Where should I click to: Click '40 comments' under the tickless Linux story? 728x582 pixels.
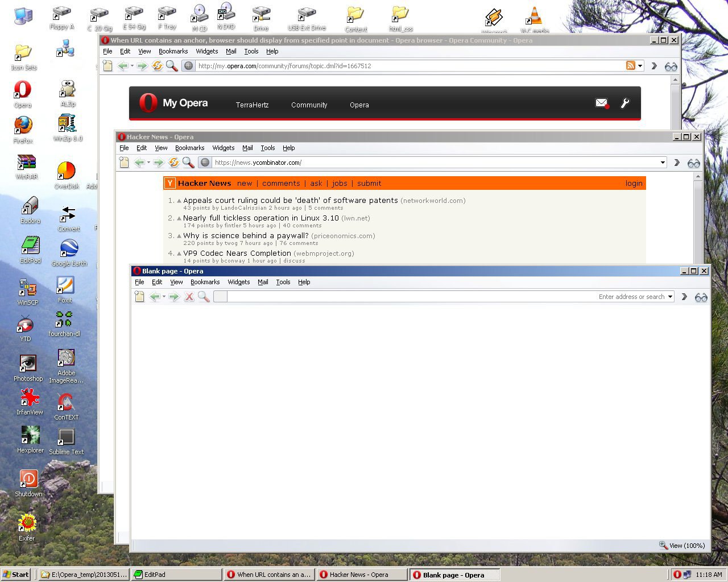[302, 226]
